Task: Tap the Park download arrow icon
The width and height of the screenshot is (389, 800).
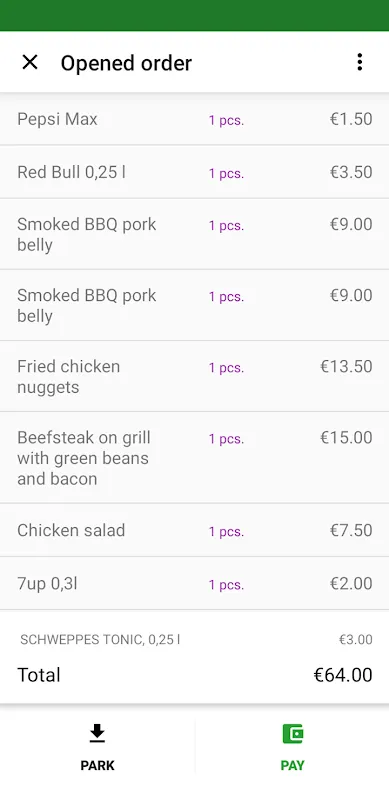Action: point(97,734)
